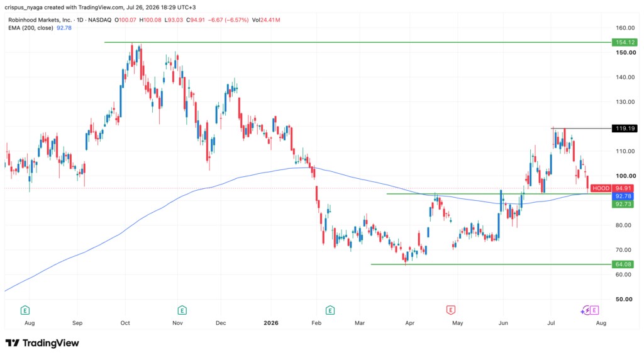Click the green 92.73 price label

(x=623, y=204)
